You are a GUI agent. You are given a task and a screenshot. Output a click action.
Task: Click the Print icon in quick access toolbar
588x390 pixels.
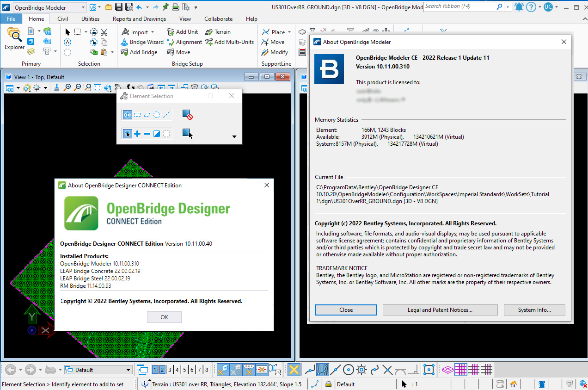point(176,7)
